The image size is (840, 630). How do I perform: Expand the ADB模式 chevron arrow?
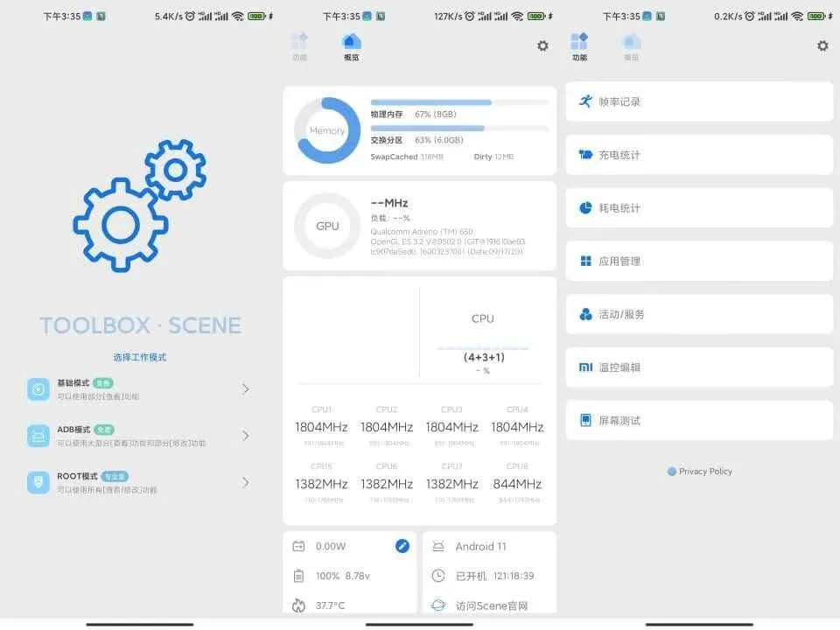coord(246,436)
